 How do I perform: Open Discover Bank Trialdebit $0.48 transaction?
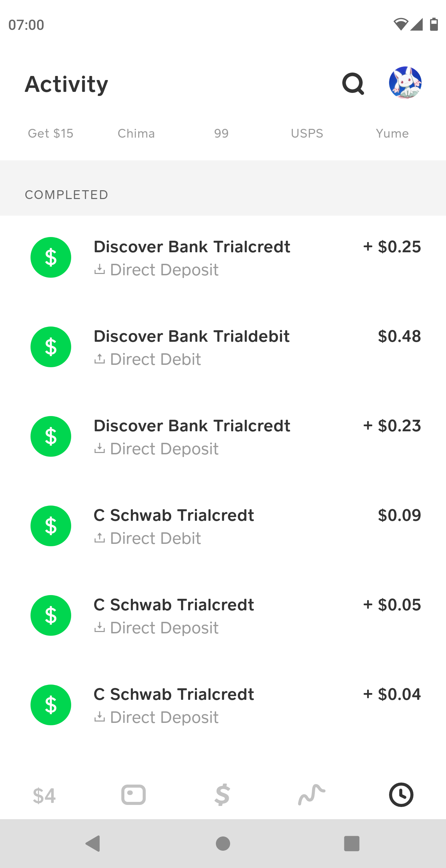click(x=223, y=347)
